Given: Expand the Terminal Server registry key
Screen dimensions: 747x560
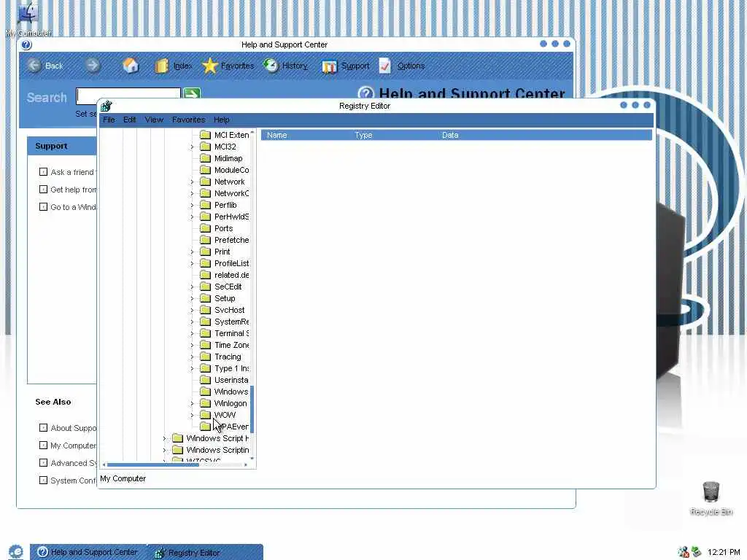Looking at the screenshot, I should click(x=192, y=333).
